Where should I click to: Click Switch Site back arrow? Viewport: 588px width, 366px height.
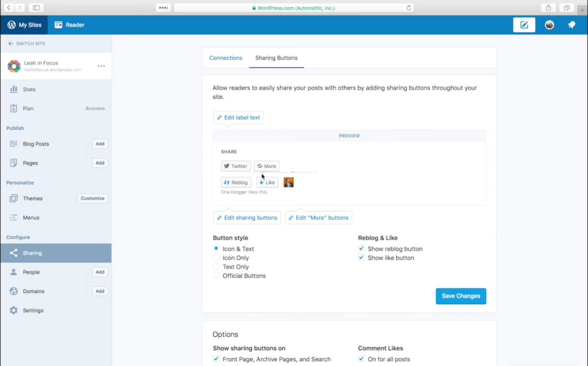pyautogui.click(x=11, y=43)
